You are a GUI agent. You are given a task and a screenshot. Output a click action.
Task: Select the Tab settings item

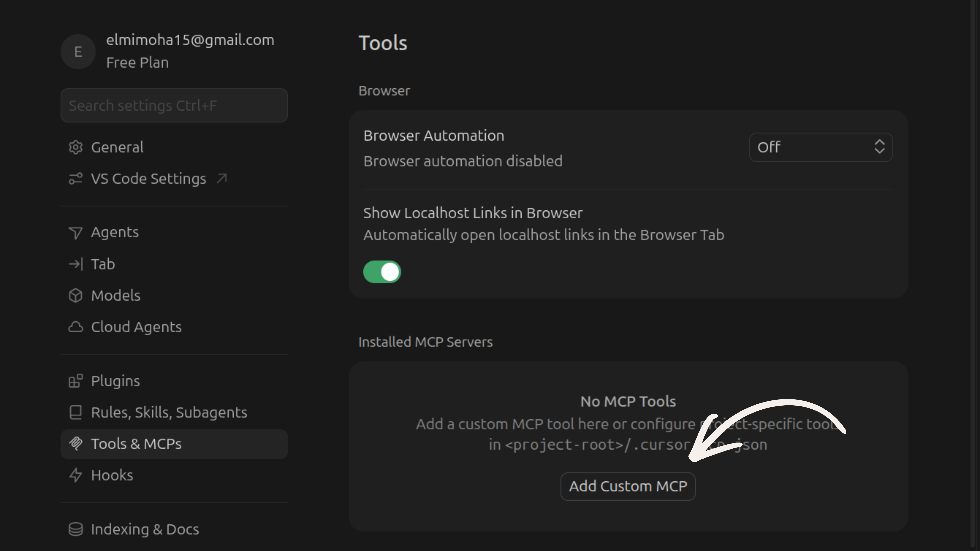tap(174, 264)
